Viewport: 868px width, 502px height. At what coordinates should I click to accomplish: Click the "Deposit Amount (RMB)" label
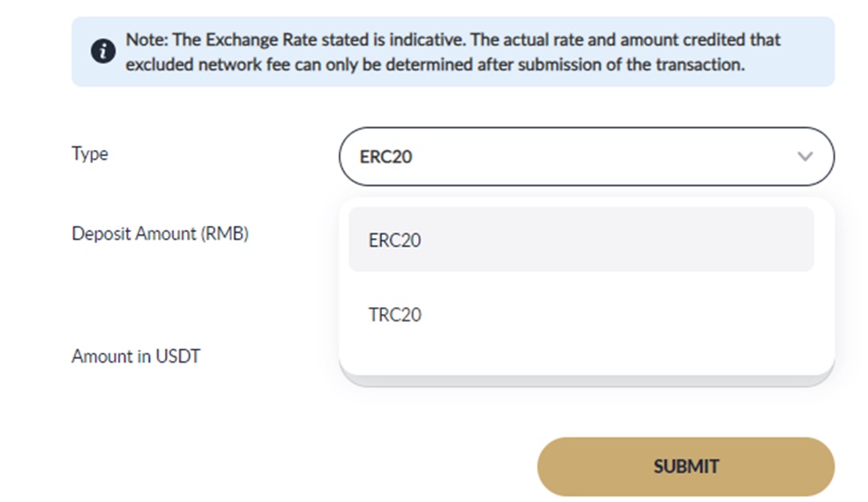[x=160, y=234]
